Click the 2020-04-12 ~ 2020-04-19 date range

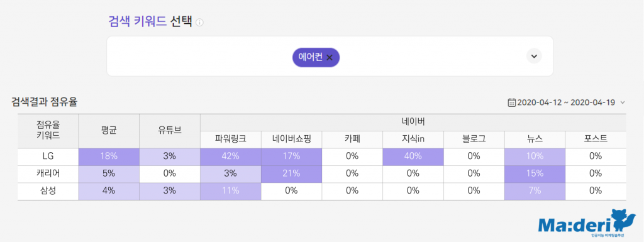coord(566,102)
